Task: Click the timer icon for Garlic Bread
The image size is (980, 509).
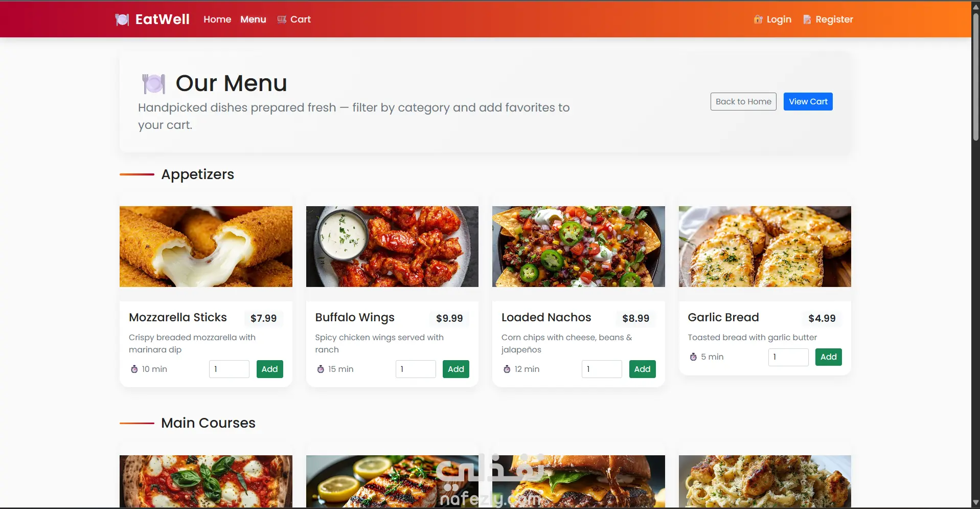Action: tap(693, 357)
